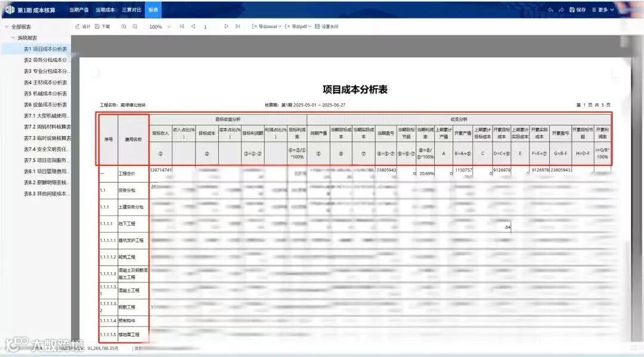Switch to the 当期产值 tab
The image size is (644, 357).
[79, 10]
